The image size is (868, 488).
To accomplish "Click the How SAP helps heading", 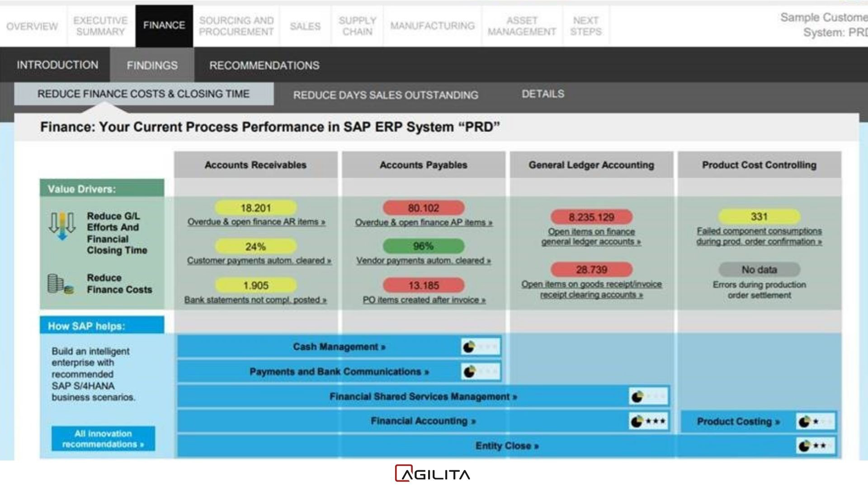I will 102,325.
